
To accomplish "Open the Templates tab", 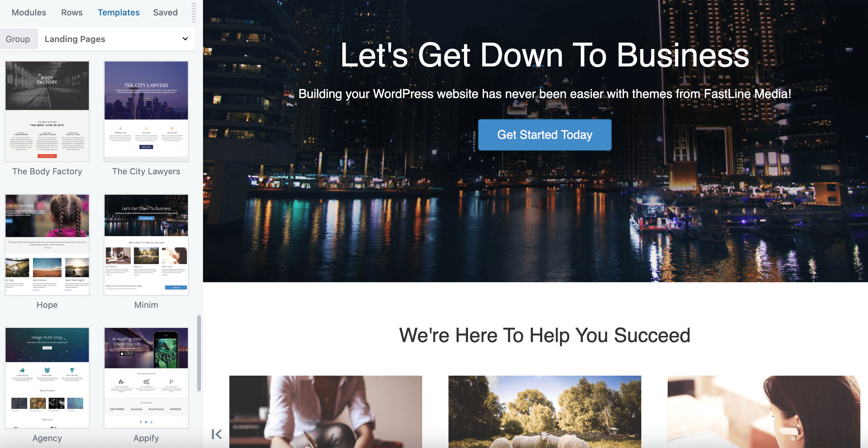I will (x=118, y=12).
